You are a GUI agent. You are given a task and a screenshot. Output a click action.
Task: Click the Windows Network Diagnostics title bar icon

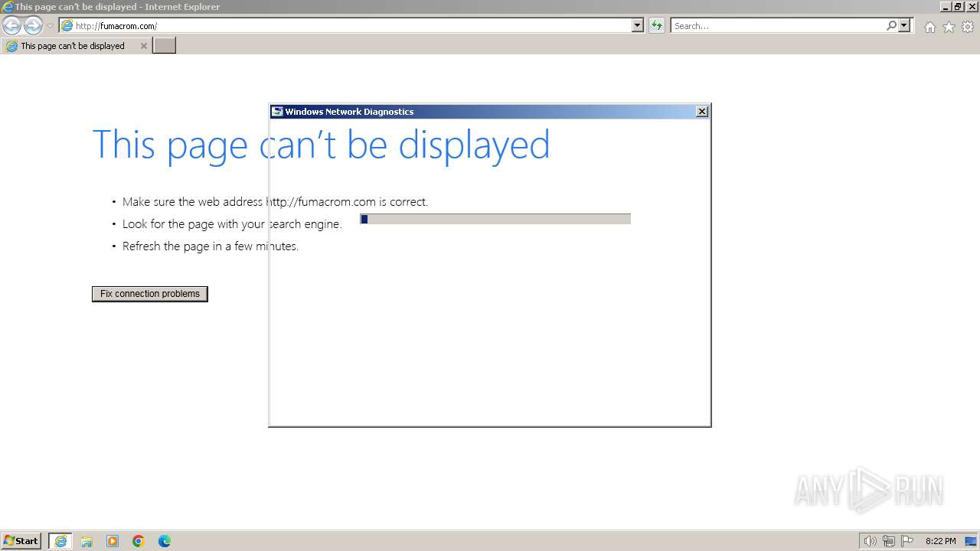[x=277, y=112]
